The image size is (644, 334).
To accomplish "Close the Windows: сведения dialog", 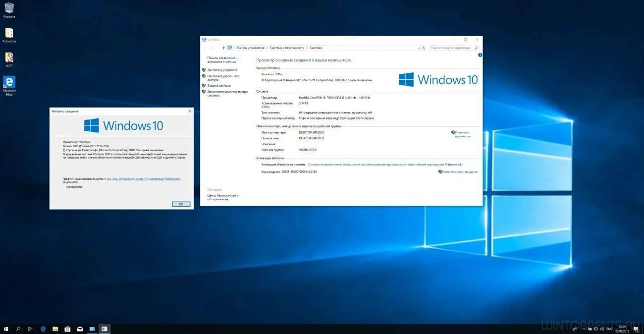I will tap(190, 111).
